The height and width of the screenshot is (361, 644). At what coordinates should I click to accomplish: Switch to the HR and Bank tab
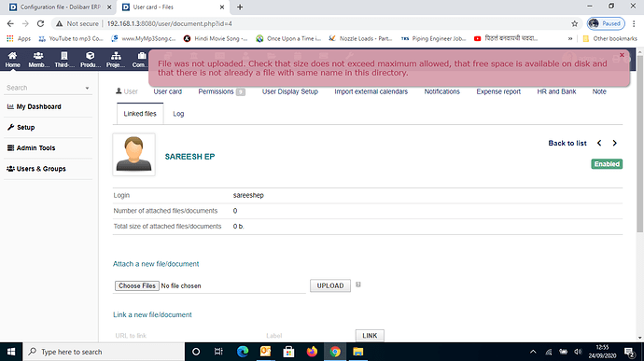coord(556,91)
